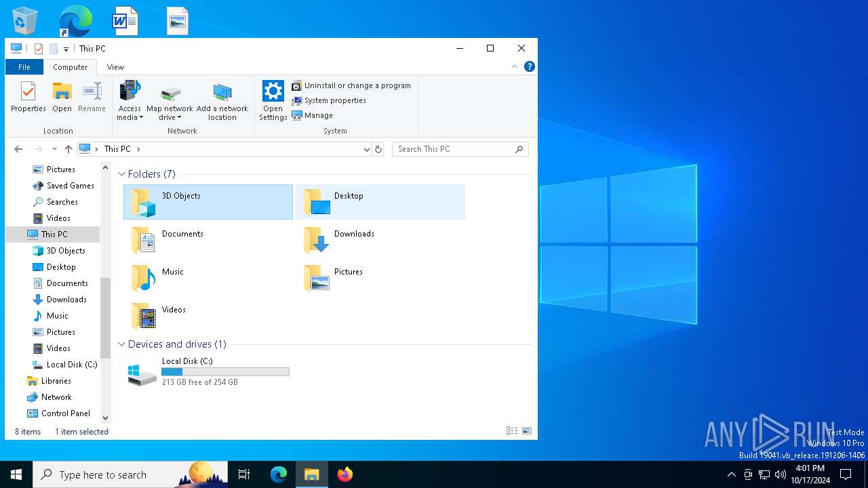Screen dimensions: 868x488
Task: Refresh the This PC view
Action: (378, 149)
